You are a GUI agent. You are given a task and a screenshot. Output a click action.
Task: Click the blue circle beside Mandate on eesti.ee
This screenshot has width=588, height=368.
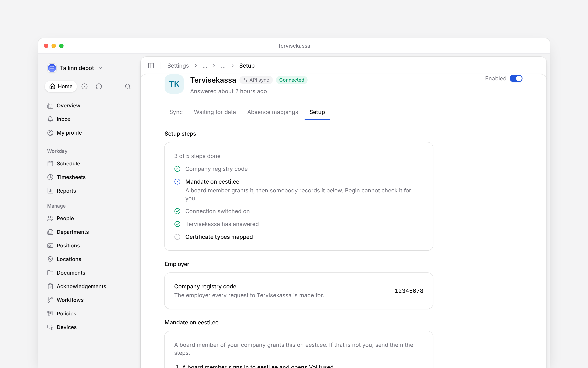pos(177,182)
